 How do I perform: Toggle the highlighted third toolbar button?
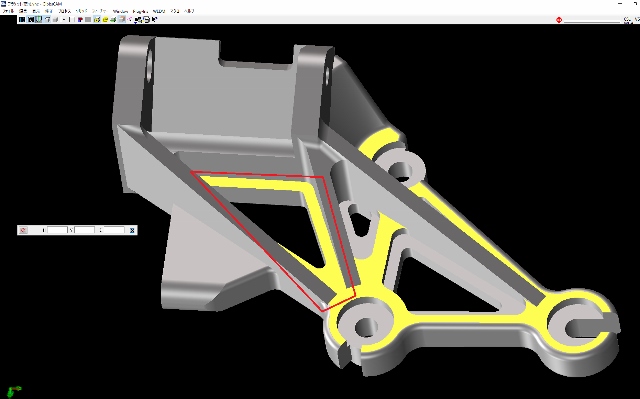click(39, 19)
